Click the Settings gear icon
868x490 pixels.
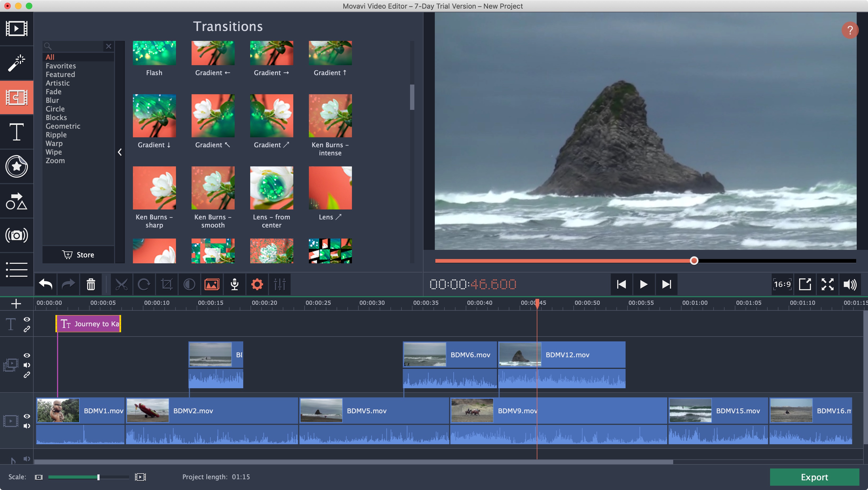[x=257, y=284]
